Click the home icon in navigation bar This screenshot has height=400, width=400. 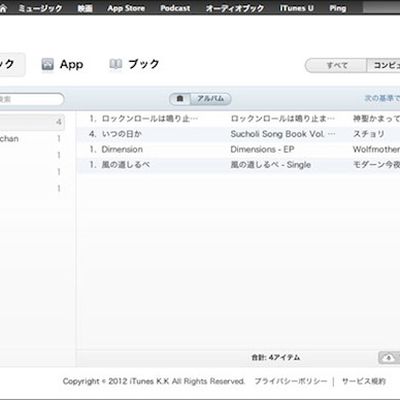pos(3,8)
